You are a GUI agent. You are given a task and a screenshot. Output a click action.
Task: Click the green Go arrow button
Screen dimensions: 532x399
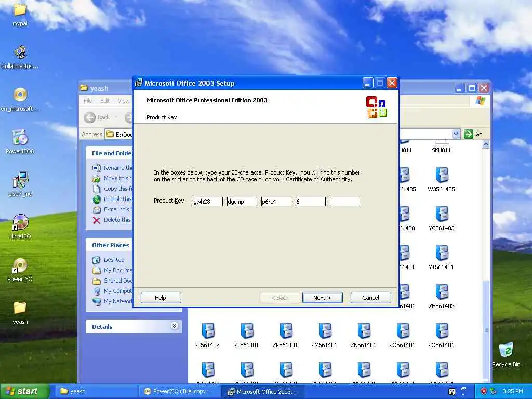point(469,134)
